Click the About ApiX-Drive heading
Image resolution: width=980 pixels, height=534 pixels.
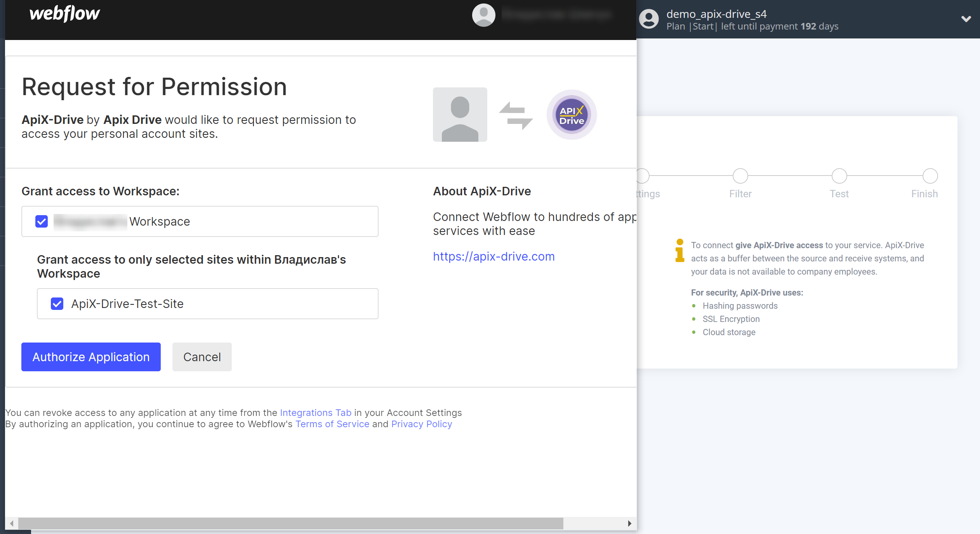[x=482, y=191]
